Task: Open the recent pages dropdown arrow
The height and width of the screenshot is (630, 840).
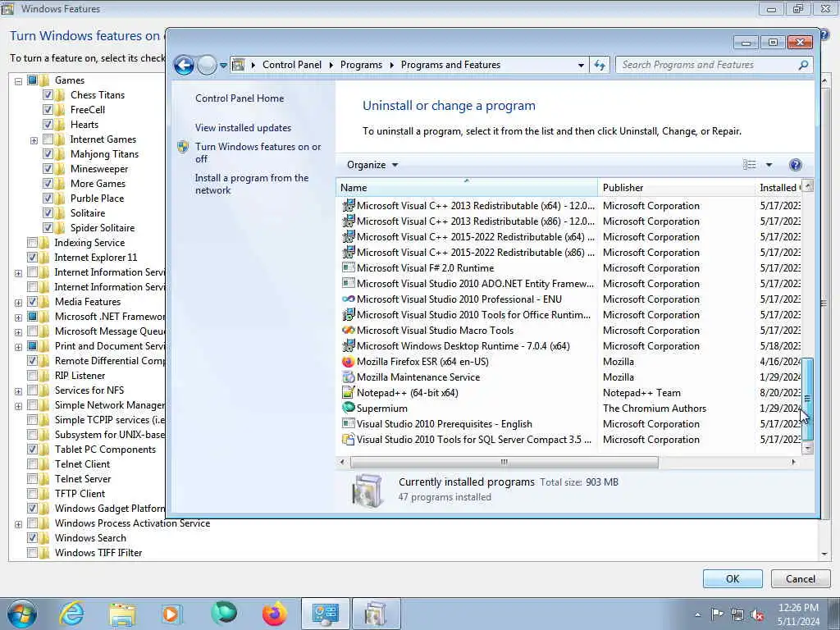Action: click(x=223, y=66)
